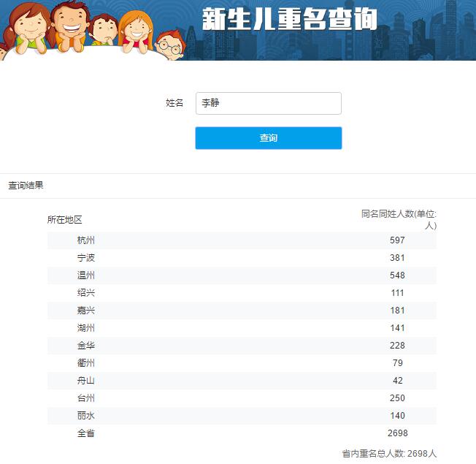The height and width of the screenshot is (464, 476).
Task: Click the count 111 for 绍兴
Action: (397, 292)
